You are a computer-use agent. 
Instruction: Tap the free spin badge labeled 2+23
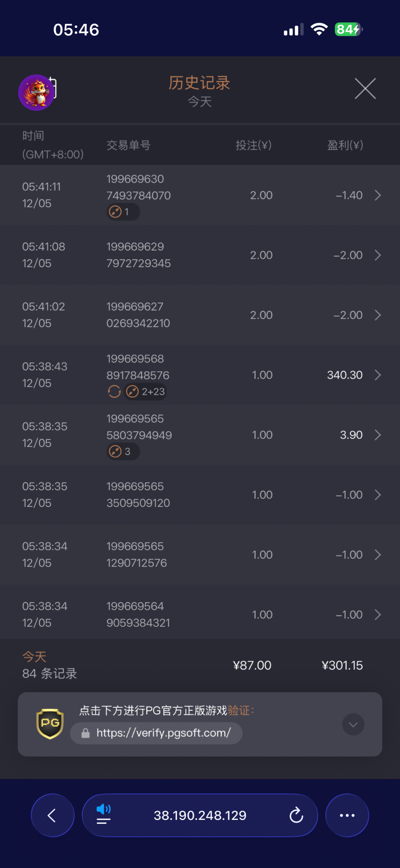point(146,392)
